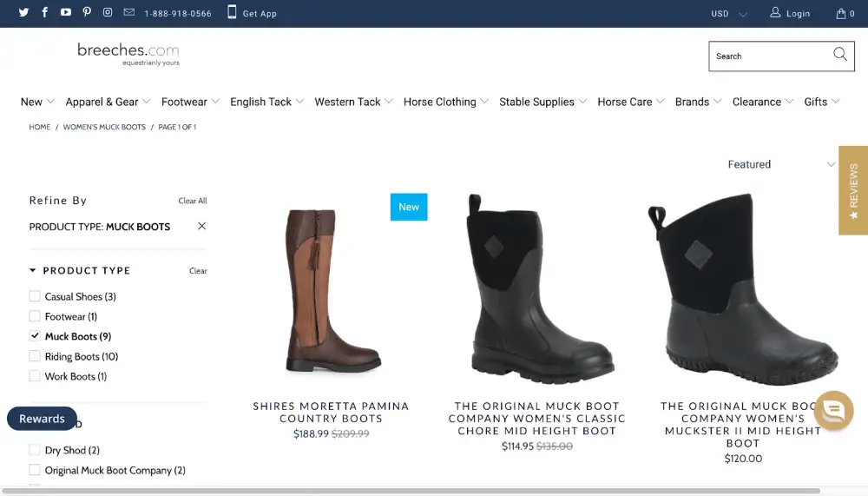The width and height of the screenshot is (868, 496).
Task: Open the YouTube channel icon
Action: (x=66, y=12)
